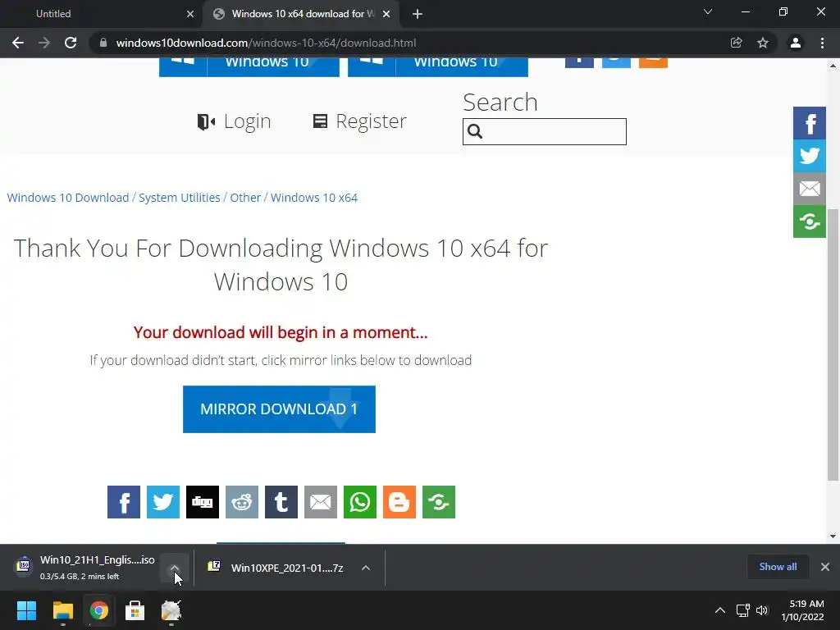Viewport: 840px width, 630px height.
Task: Click the browser Forward arrow
Action: [x=44, y=43]
